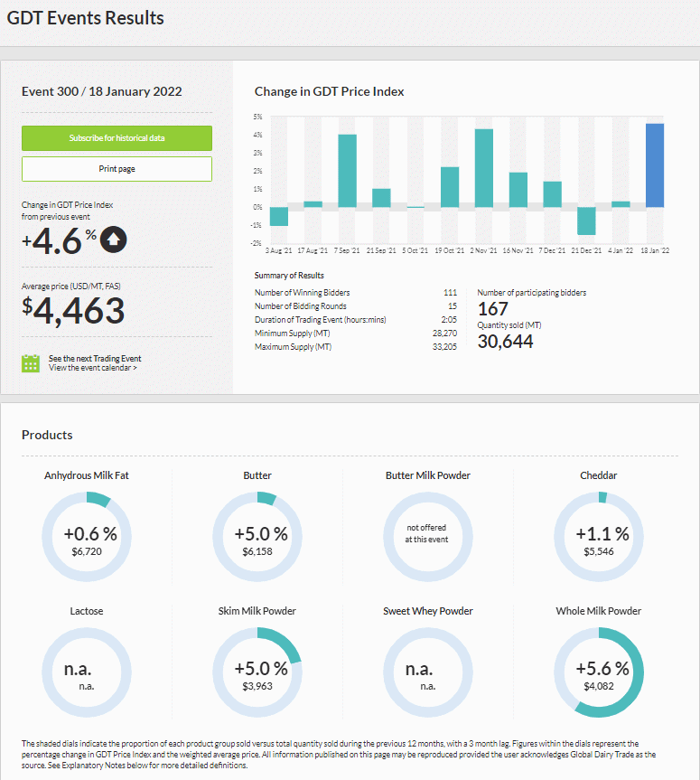Click the Summary of Results label
Image resolution: width=700 pixels, height=780 pixels.
(x=289, y=276)
